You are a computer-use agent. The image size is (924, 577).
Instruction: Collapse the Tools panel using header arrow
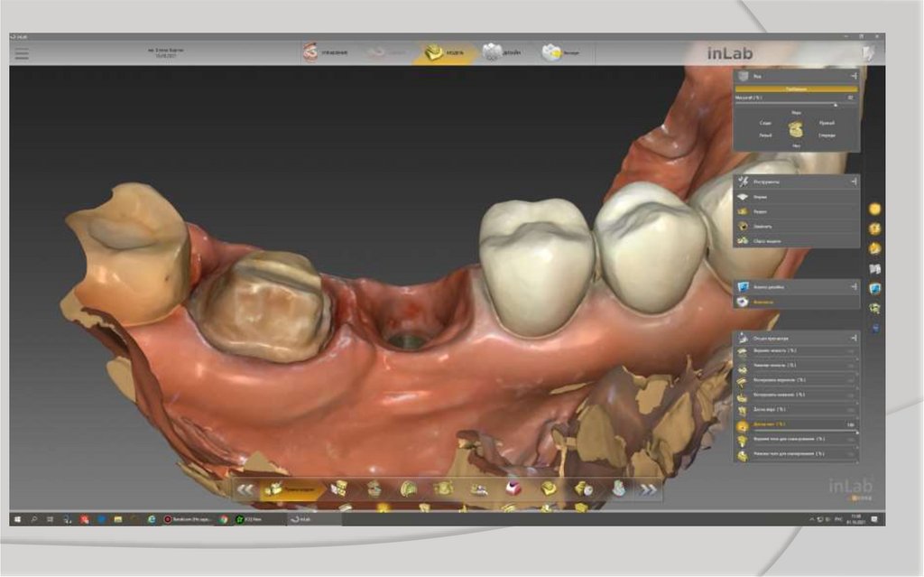click(x=853, y=181)
